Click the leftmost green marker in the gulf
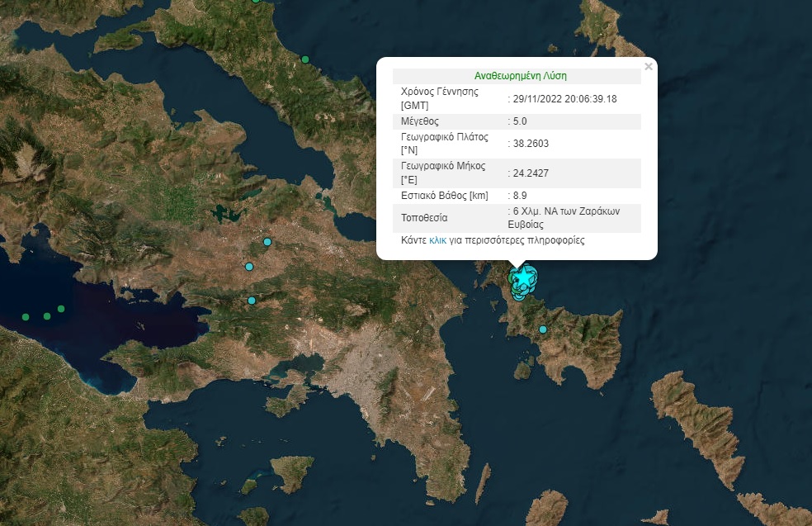This screenshot has height=526, width=812. [x=26, y=317]
